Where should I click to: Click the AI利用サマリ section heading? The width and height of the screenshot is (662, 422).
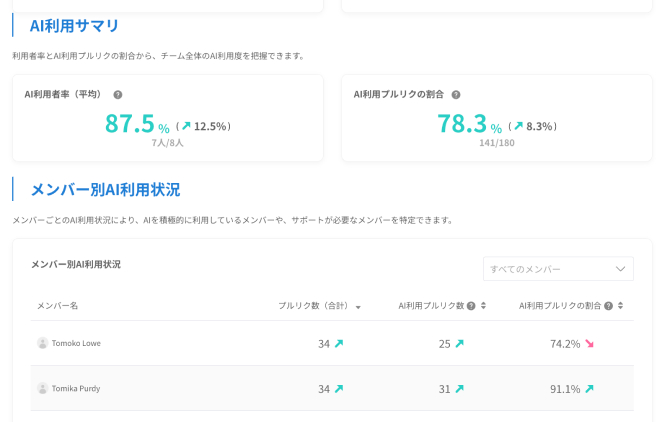point(74,26)
